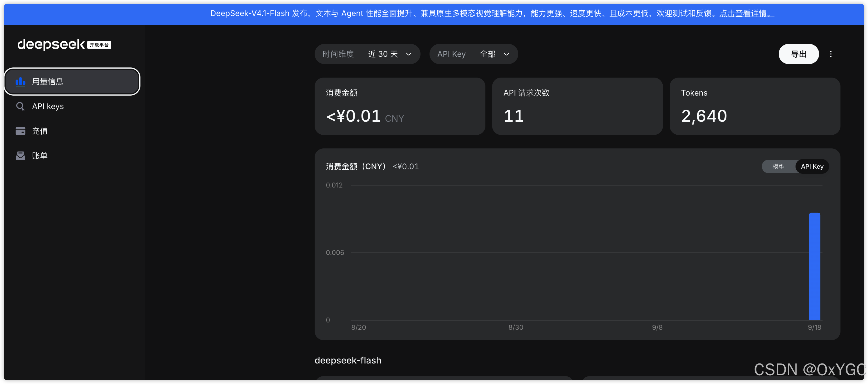Switch chart grouping to 模型
The image size is (868, 384).
[778, 166]
